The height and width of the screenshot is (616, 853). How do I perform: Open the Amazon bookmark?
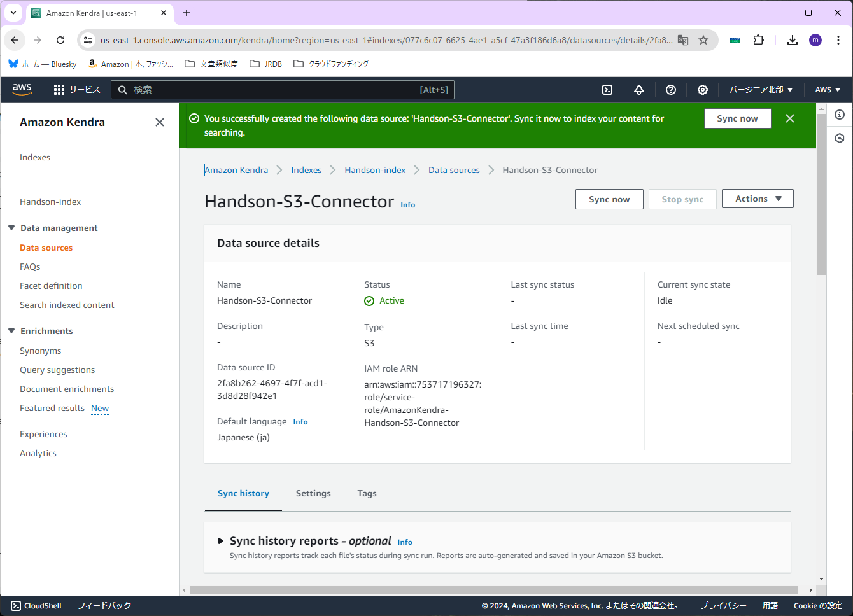coord(130,64)
